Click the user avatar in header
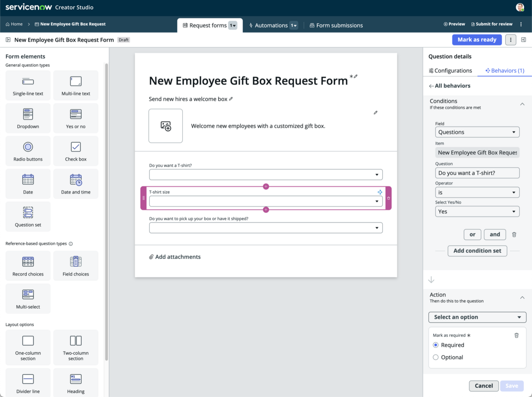Screen dimensions: 532x397 520,7
